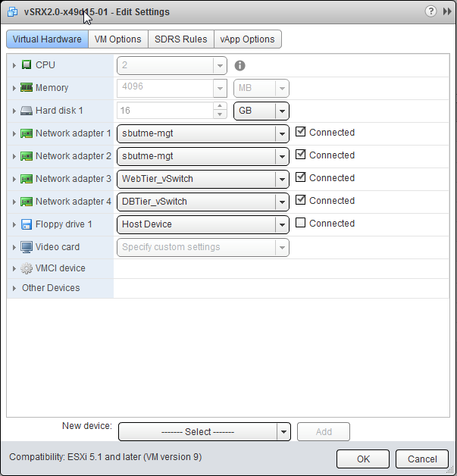Open Network adapter 2 sbutme-mgt dropdown
The height and width of the screenshot is (476, 457).
203,157
